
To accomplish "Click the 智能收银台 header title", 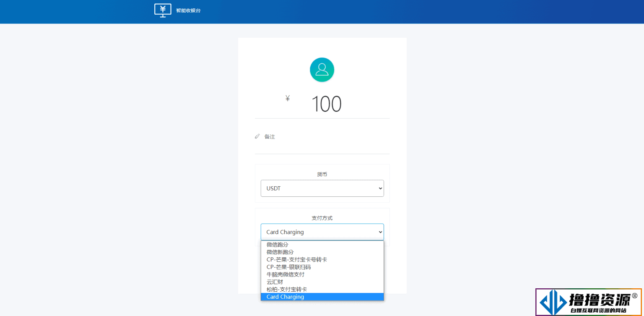I will [x=188, y=10].
